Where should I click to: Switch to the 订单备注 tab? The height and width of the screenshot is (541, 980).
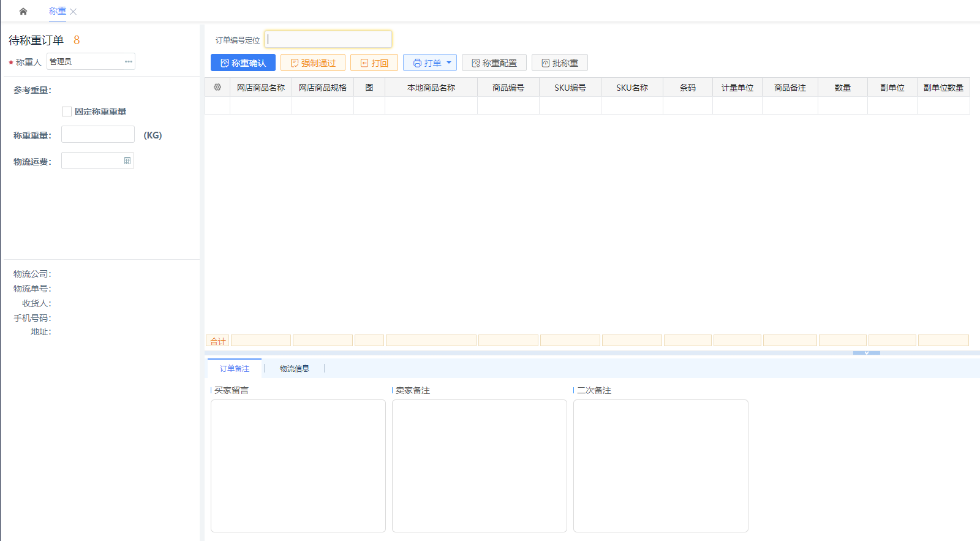point(235,368)
